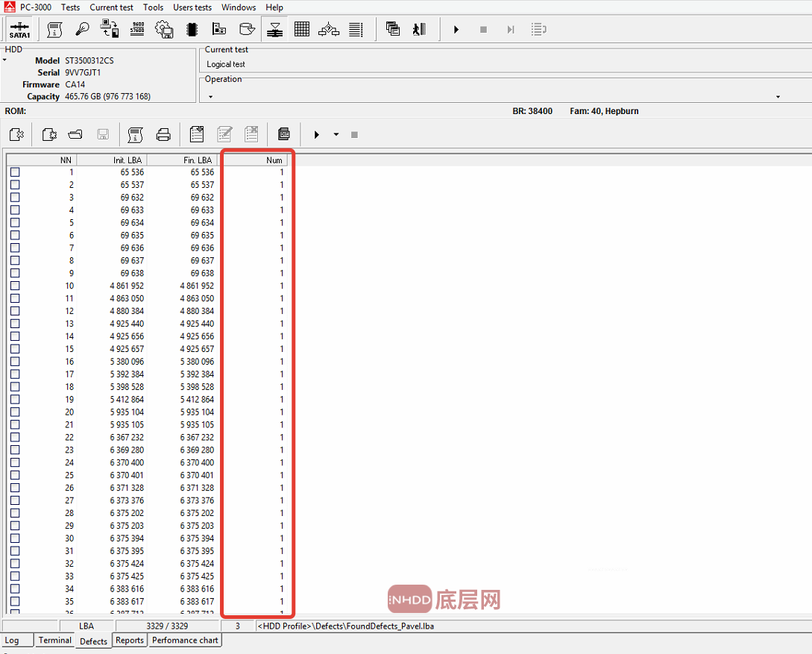Open the Help menu
Image resolution: width=812 pixels, height=654 pixels.
pyautogui.click(x=274, y=7)
